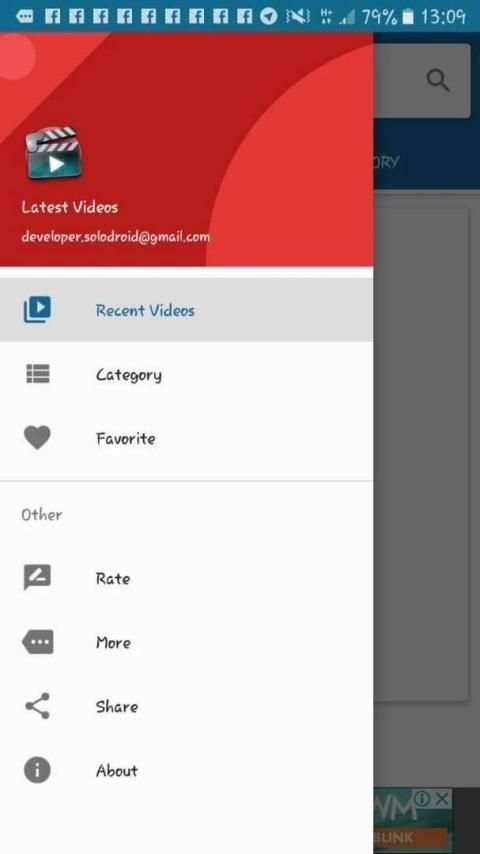Choose the More menu entry
Viewport: 480px width, 854px height.
click(x=186, y=642)
